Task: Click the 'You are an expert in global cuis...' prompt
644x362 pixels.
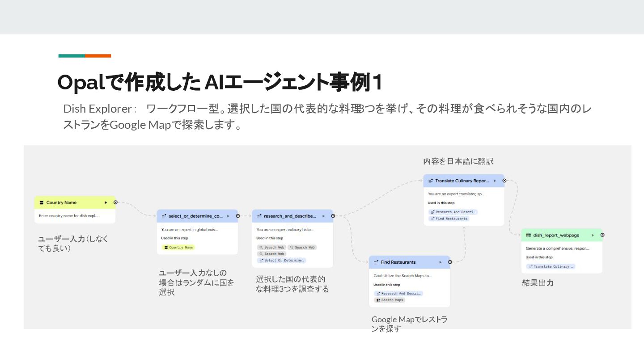Action: click(x=190, y=230)
